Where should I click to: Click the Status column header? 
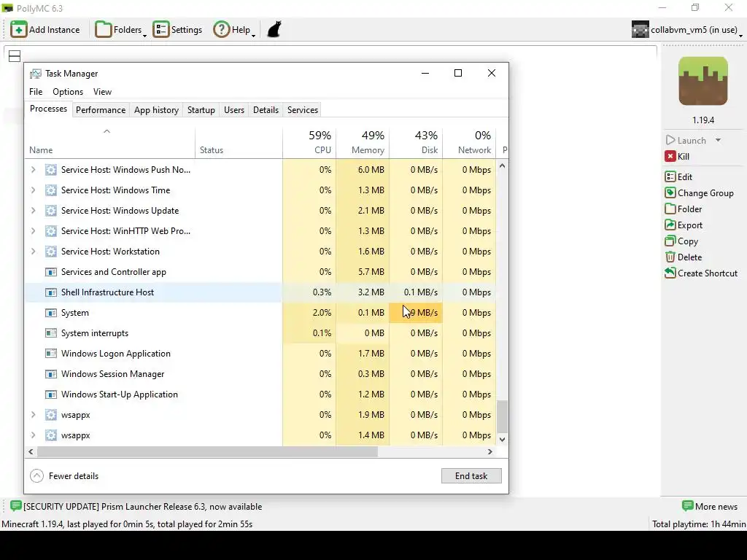point(239,142)
